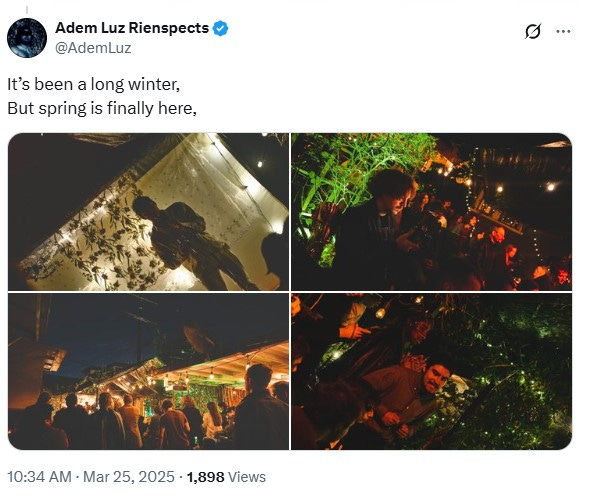Click the Mar 25, 2025 date
589x501 pixels.
[129, 477]
